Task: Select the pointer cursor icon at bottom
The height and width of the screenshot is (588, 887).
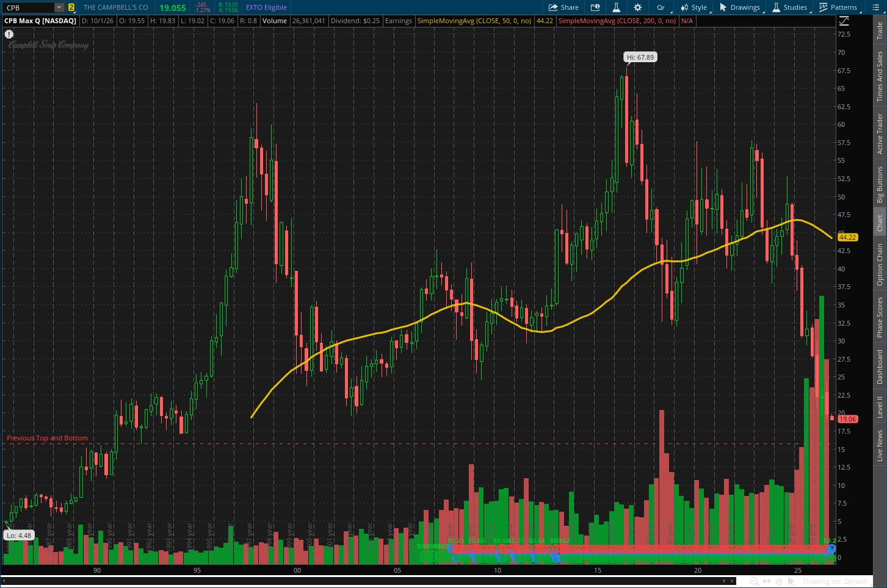Action: point(791,581)
